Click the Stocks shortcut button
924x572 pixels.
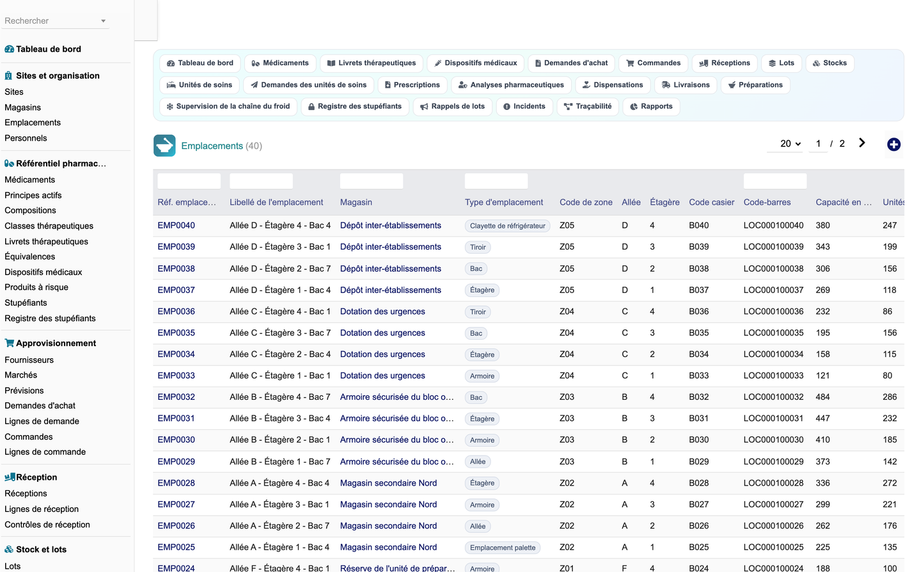click(829, 63)
